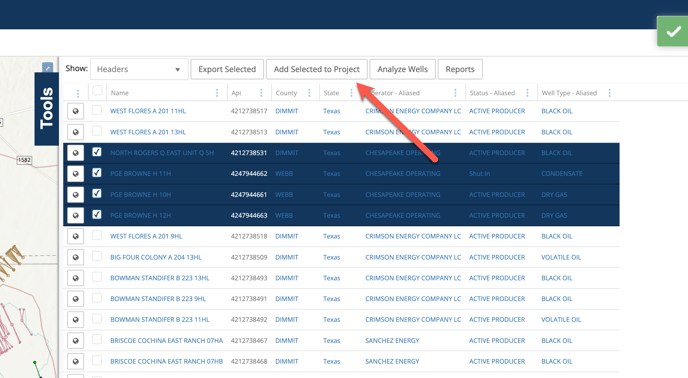Click SANCHEZ ENERGY in the 07HB row
688x378 pixels.
pyautogui.click(x=392, y=361)
